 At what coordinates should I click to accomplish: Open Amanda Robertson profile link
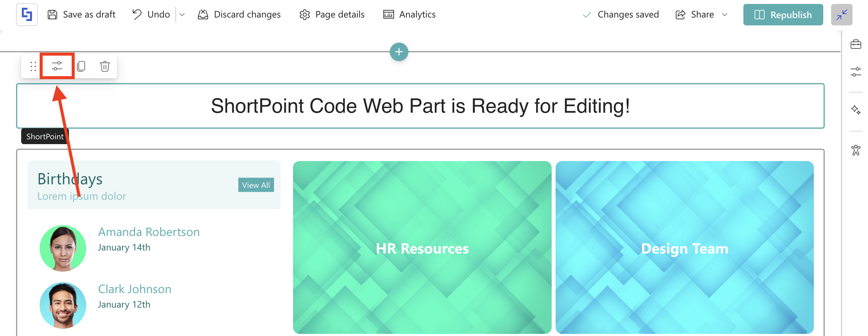pos(148,232)
